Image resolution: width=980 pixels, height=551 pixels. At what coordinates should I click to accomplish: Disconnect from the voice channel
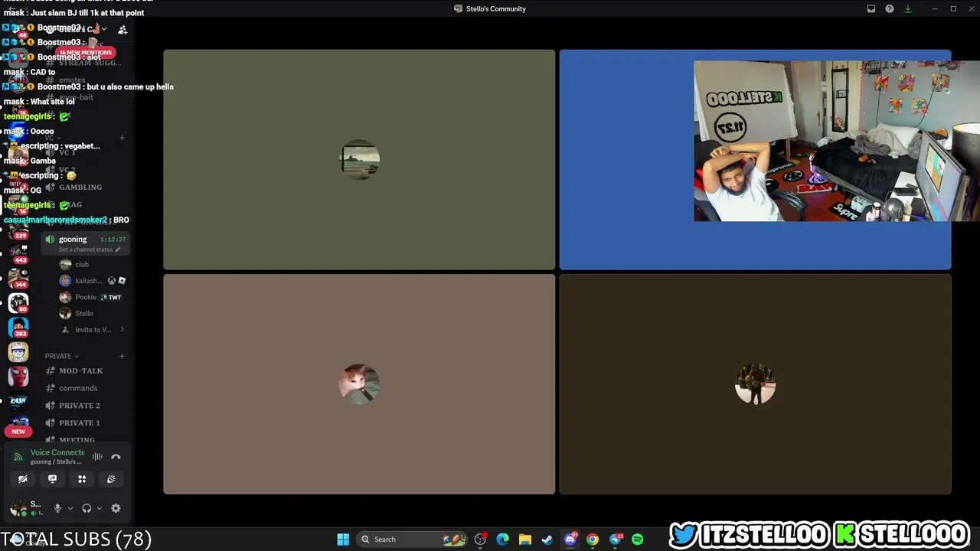coord(116,457)
